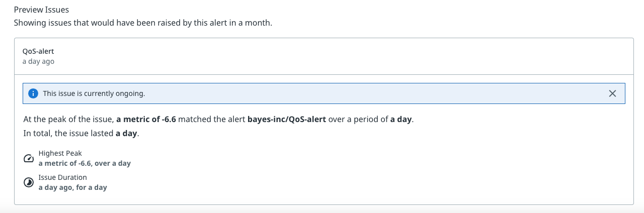Viewport: 644px width, 213px height.
Task: Click the phrase 'matched the alert'
Action: (212, 120)
